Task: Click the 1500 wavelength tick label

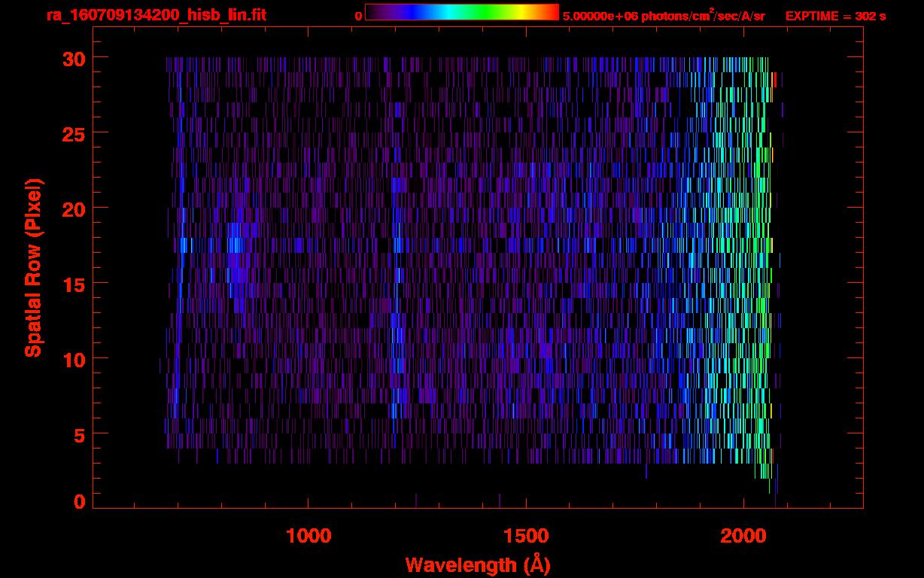Action: click(526, 536)
